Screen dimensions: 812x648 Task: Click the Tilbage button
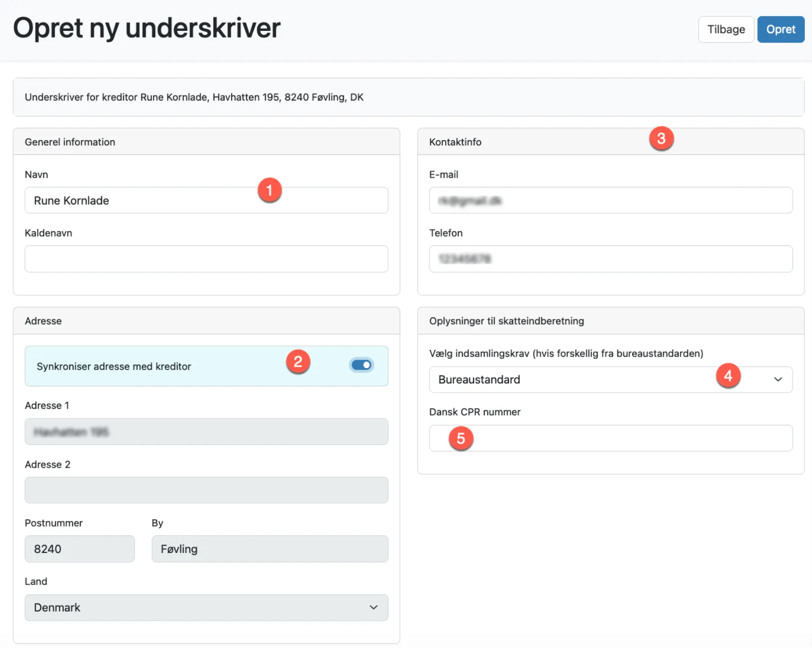click(726, 29)
